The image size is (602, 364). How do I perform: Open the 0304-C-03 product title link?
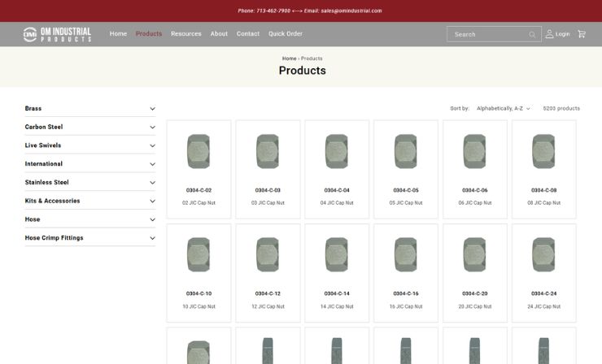[268, 190]
